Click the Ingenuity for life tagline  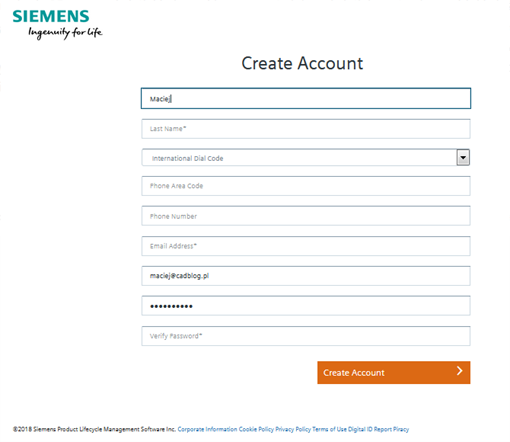[x=65, y=33]
